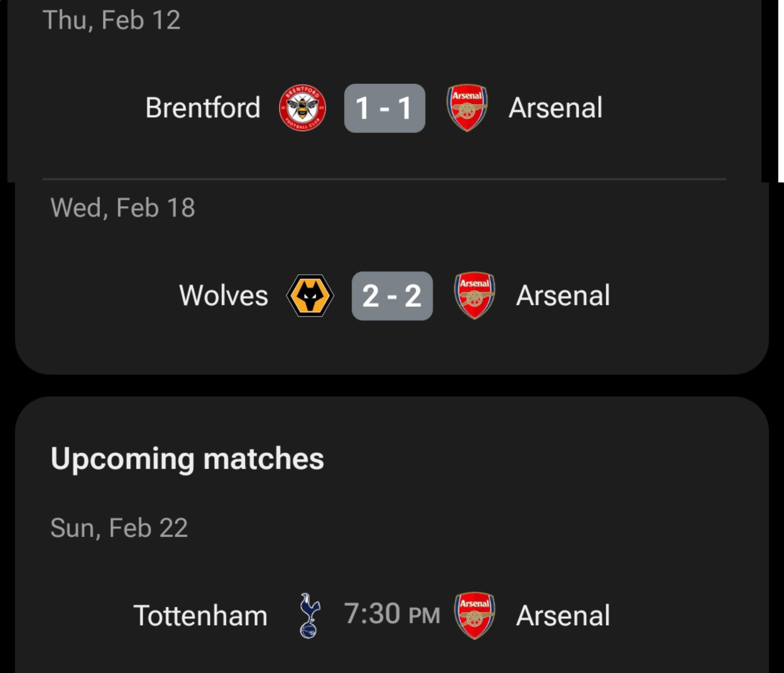Viewport: 784px width, 673px height.
Task: Click Arsenal name in the Wolves match
Action: [563, 295]
